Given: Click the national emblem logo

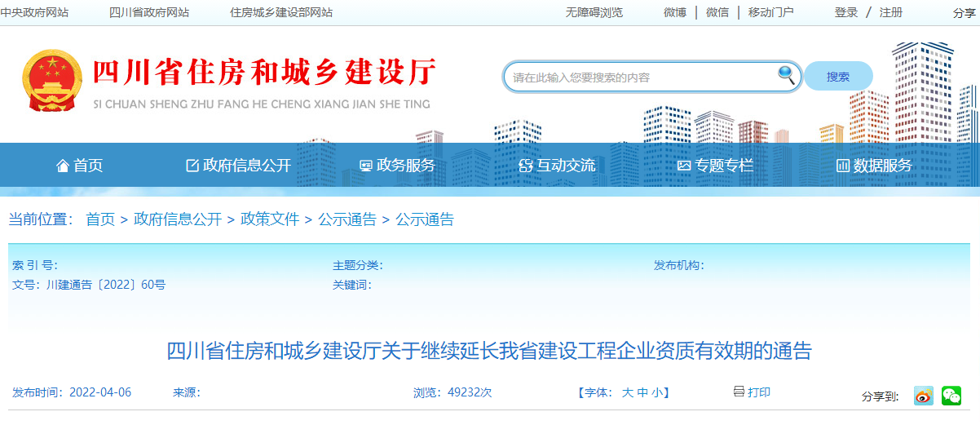Looking at the screenshot, I should pyautogui.click(x=52, y=81).
